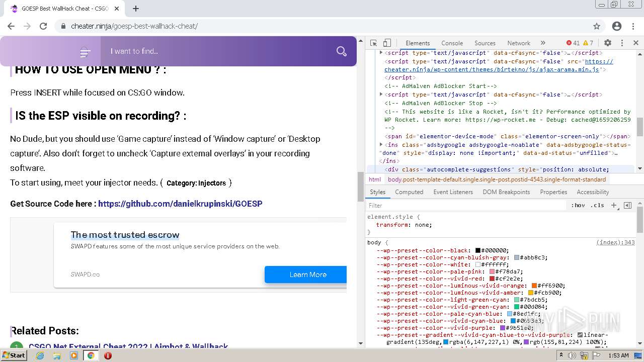The image size is (644, 362).
Task: Open the Chrome three-dot menu
Action: pos(632,26)
